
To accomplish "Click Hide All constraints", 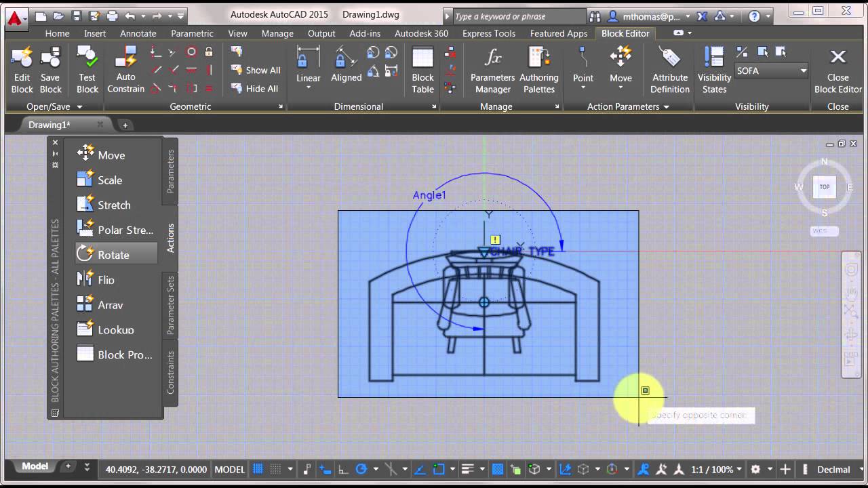I will 254,88.
